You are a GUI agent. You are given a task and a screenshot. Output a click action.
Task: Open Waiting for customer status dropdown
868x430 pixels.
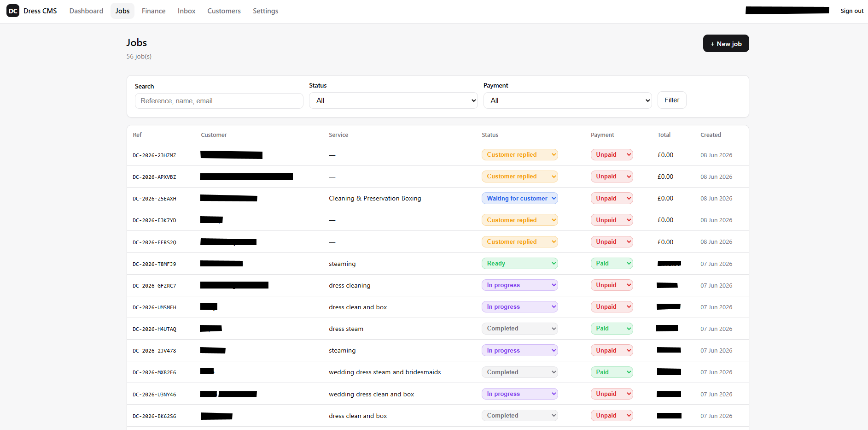coord(519,198)
